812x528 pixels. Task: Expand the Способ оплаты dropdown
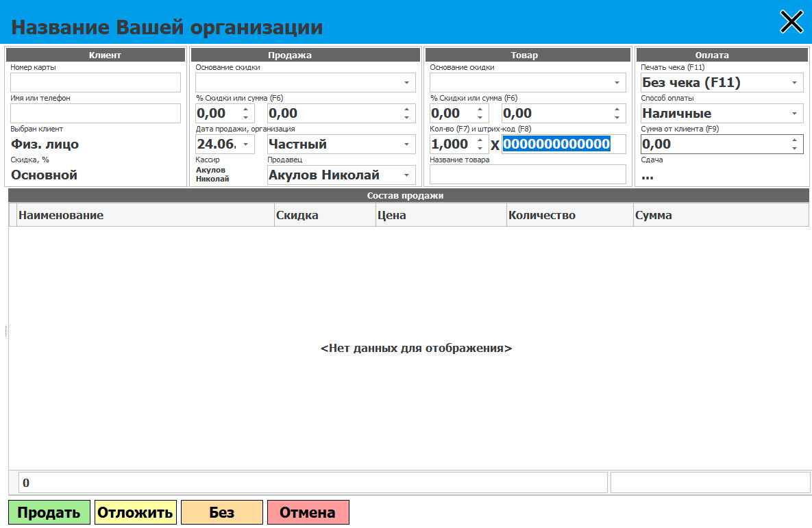(794, 114)
